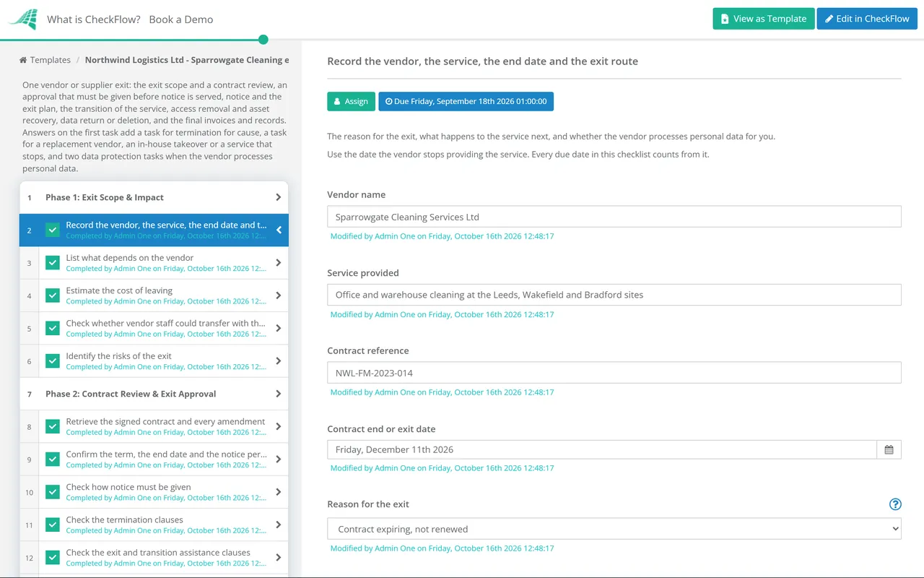Click the View as Template button

coord(764,19)
